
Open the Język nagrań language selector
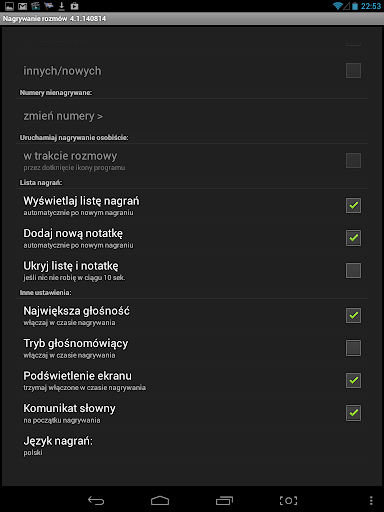click(192, 445)
